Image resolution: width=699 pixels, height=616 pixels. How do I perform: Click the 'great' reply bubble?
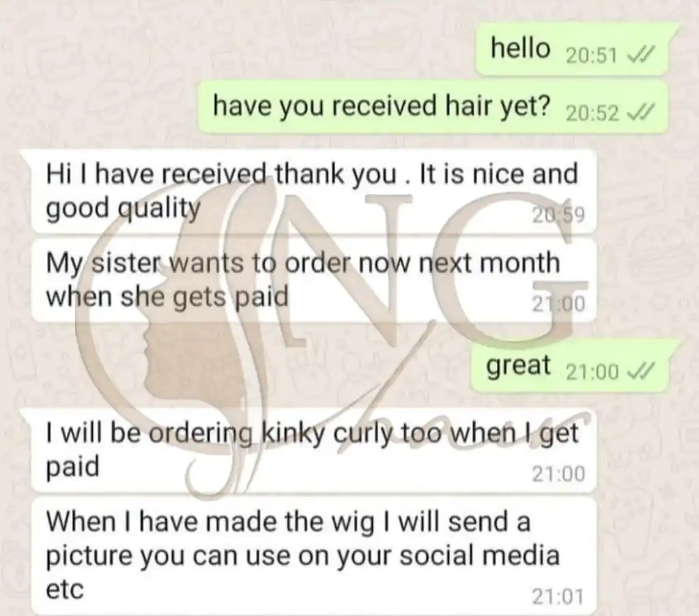(575, 366)
